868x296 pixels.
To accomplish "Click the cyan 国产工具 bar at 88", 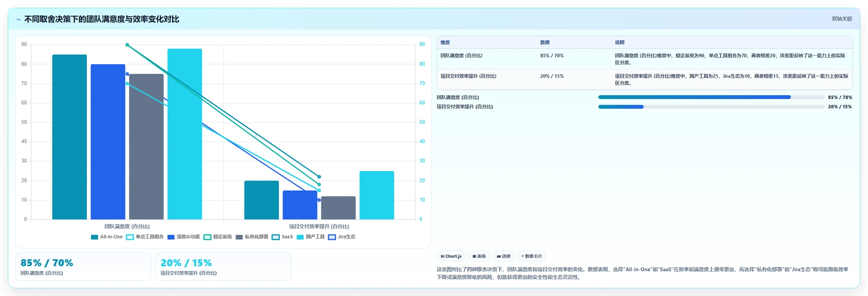I will 185,134.
